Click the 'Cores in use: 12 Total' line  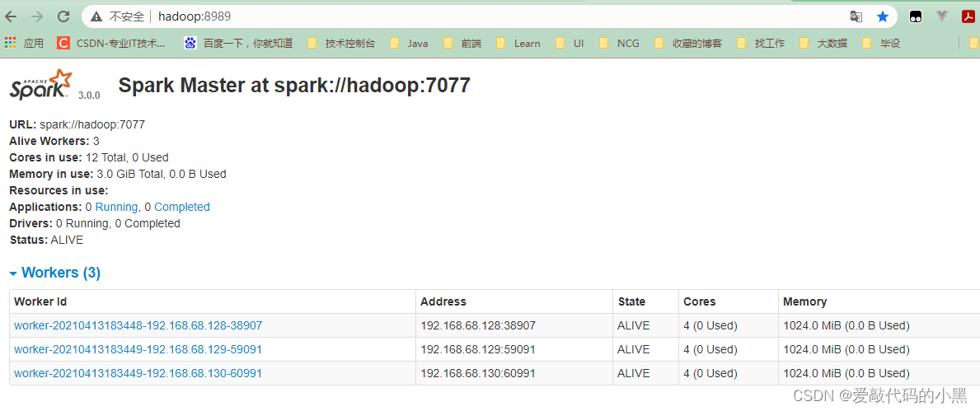(x=89, y=157)
